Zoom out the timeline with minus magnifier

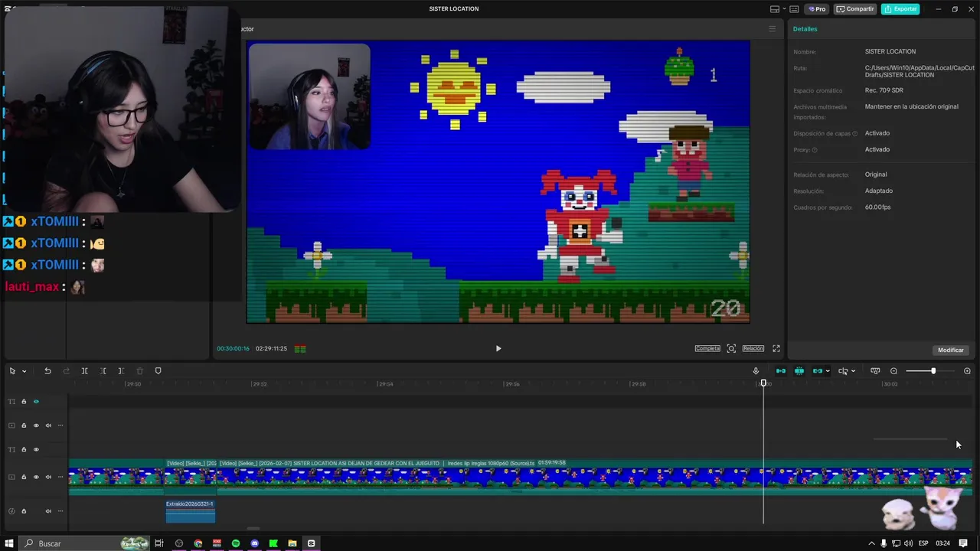click(893, 371)
